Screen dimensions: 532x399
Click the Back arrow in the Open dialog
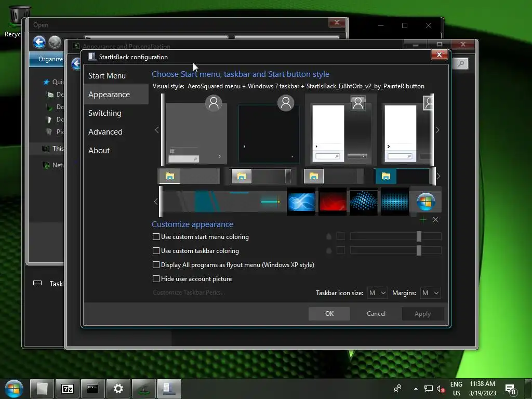coord(39,43)
